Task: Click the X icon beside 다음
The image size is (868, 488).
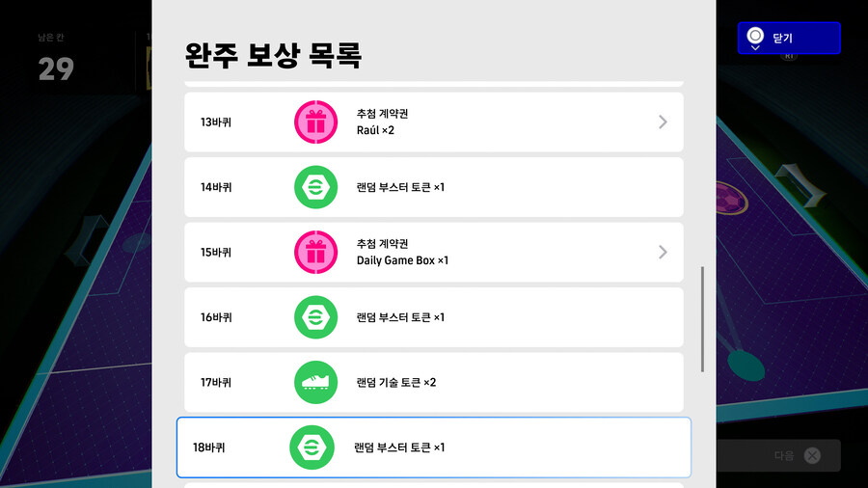Action: tap(813, 456)
